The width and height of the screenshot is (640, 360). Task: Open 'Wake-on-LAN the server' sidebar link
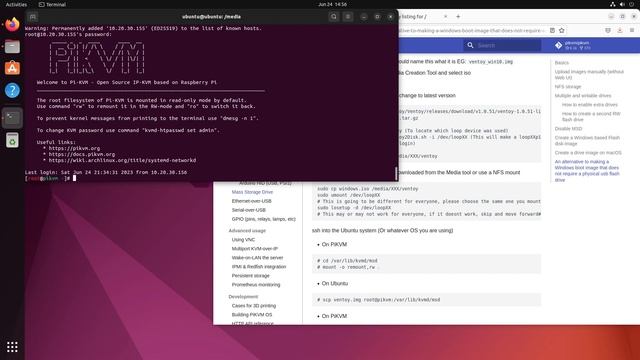coord(257,258)
